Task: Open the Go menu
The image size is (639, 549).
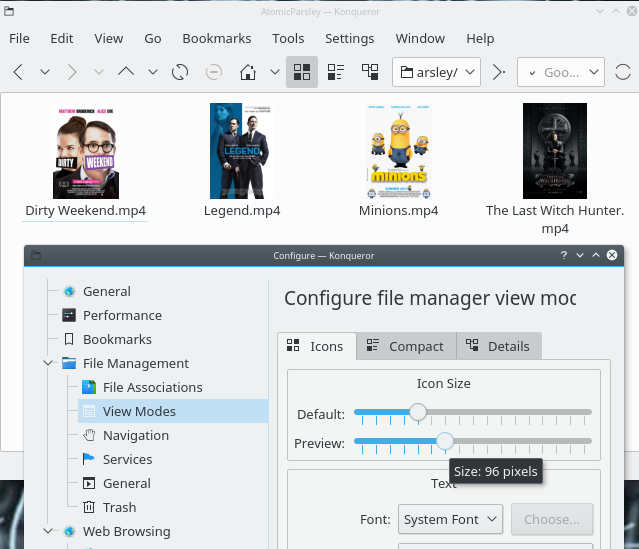Action: [153, 38]
